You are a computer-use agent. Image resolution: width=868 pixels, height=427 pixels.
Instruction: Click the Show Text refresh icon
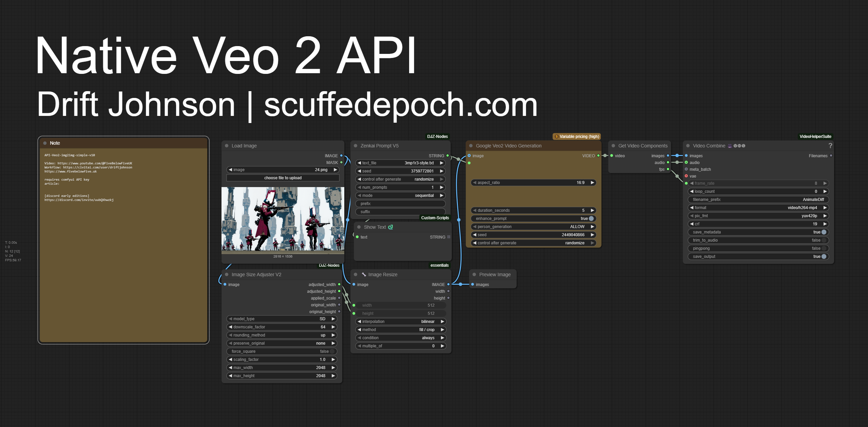click(x=390, y=227)
